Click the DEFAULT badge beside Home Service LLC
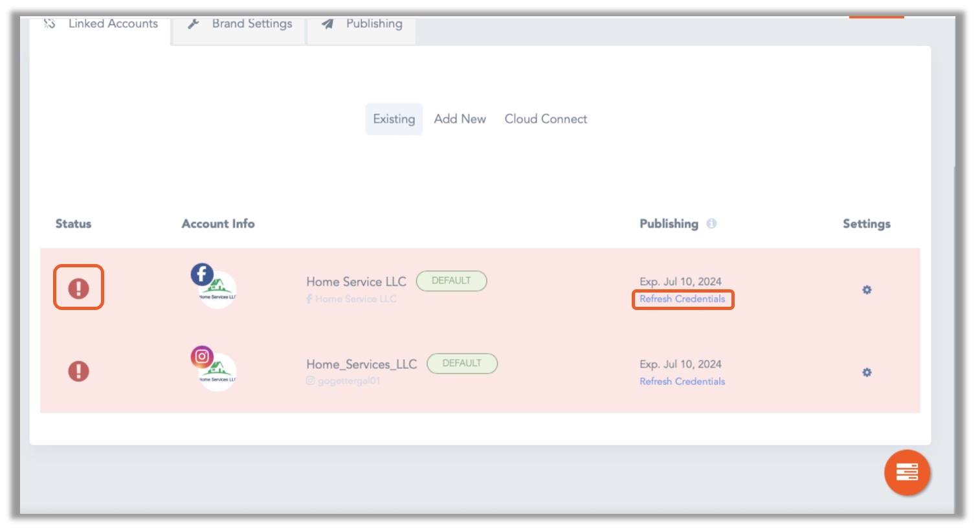 click(x=451, y=281)
